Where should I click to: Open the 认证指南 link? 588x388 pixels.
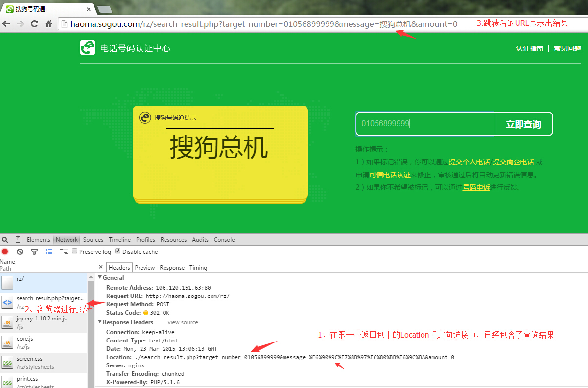tap(529, 48)
